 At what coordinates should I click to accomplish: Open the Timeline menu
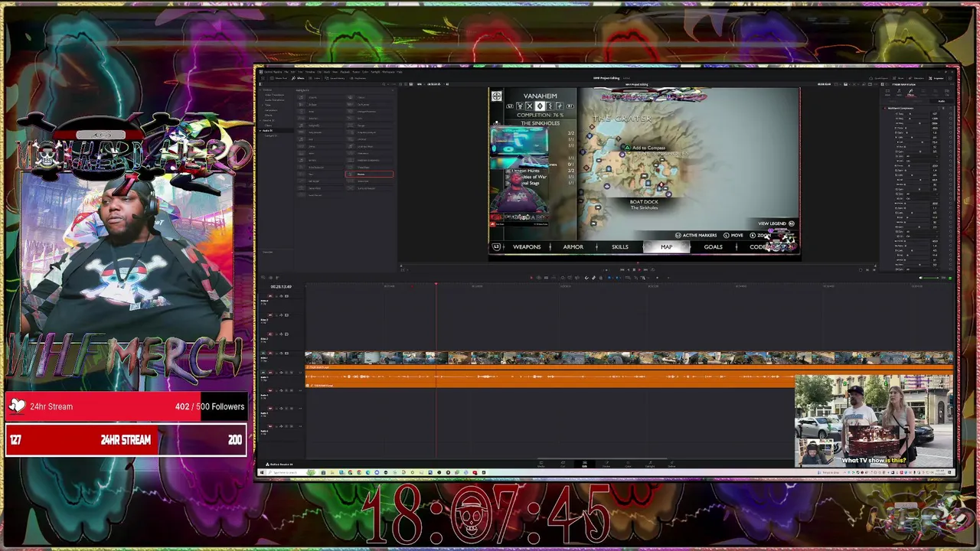[310, 72]
